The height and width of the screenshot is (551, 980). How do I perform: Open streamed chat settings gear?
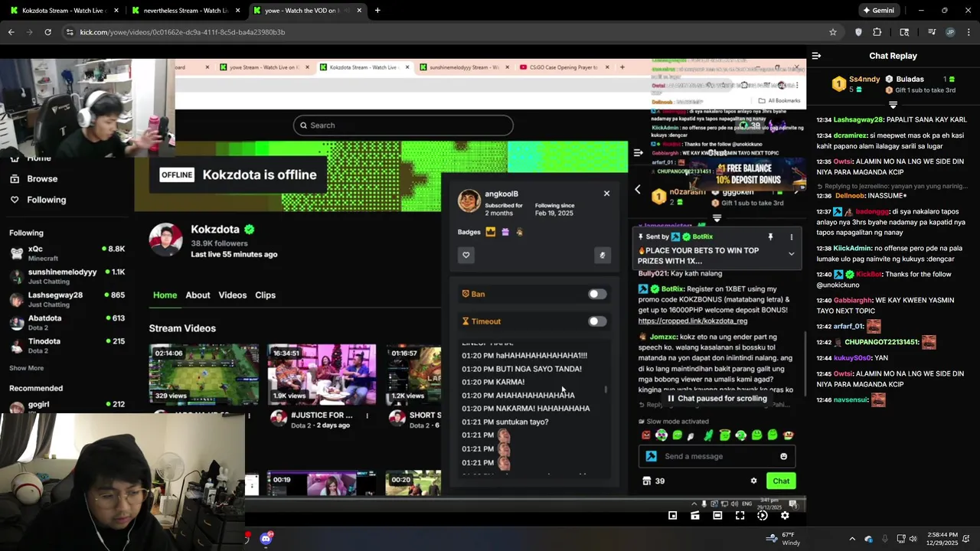pyautogui.click(x=753, y=481)
